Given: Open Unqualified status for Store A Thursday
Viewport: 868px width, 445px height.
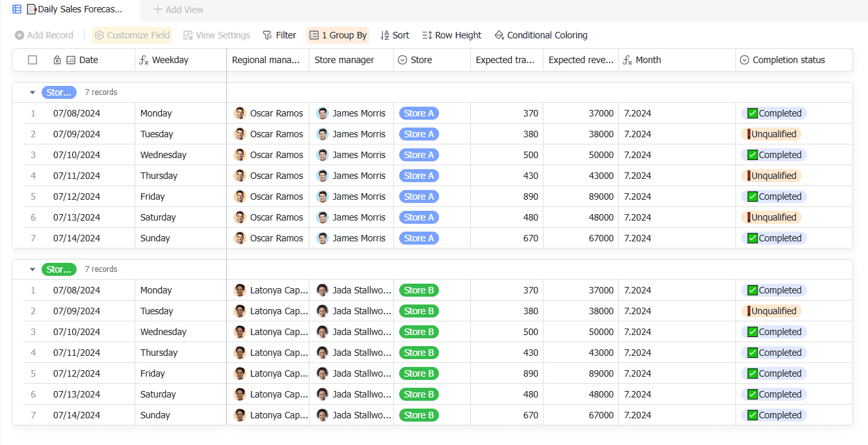Looking at the screenshot, I should (x=771, y=176).
